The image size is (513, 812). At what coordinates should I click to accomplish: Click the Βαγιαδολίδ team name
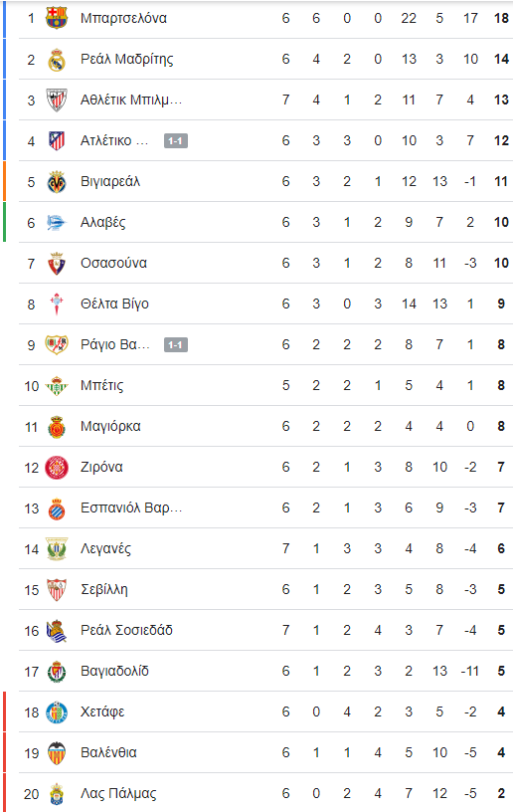[x=114, y=671]
